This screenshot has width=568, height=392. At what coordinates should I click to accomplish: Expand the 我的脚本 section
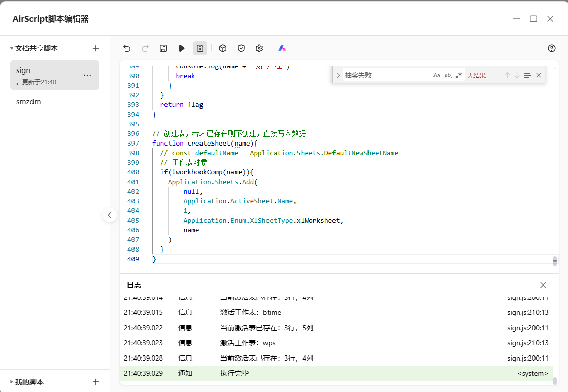pos(12,382)
